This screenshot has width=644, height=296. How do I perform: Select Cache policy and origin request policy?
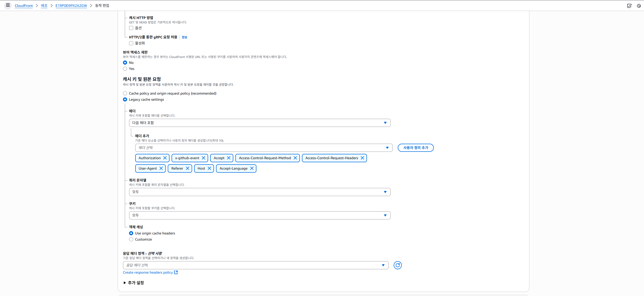125,93
